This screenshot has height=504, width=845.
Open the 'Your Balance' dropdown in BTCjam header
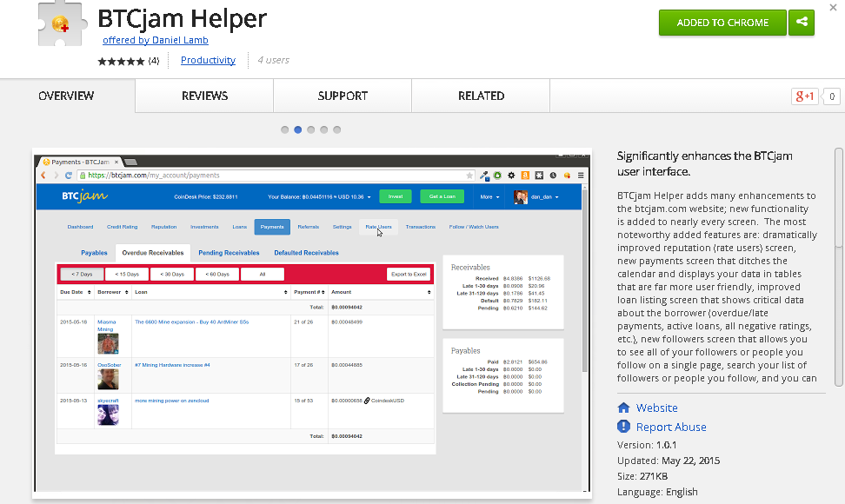point(319,197)
